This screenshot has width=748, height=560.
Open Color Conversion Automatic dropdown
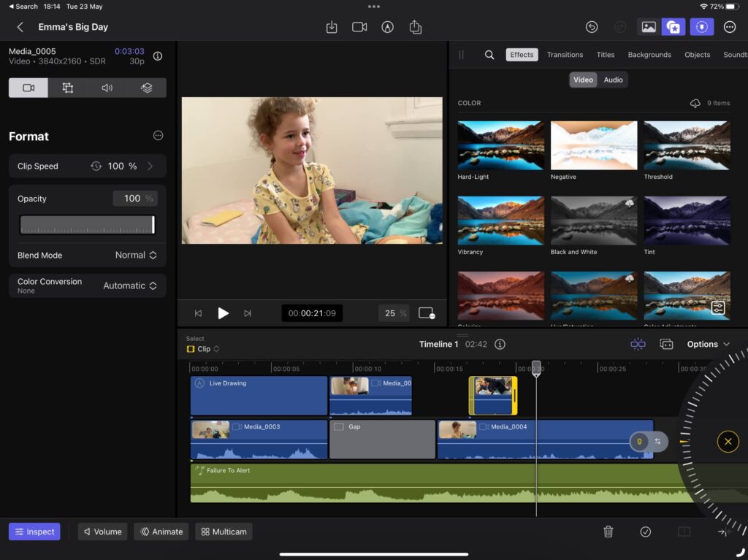[x=130, y=285]
